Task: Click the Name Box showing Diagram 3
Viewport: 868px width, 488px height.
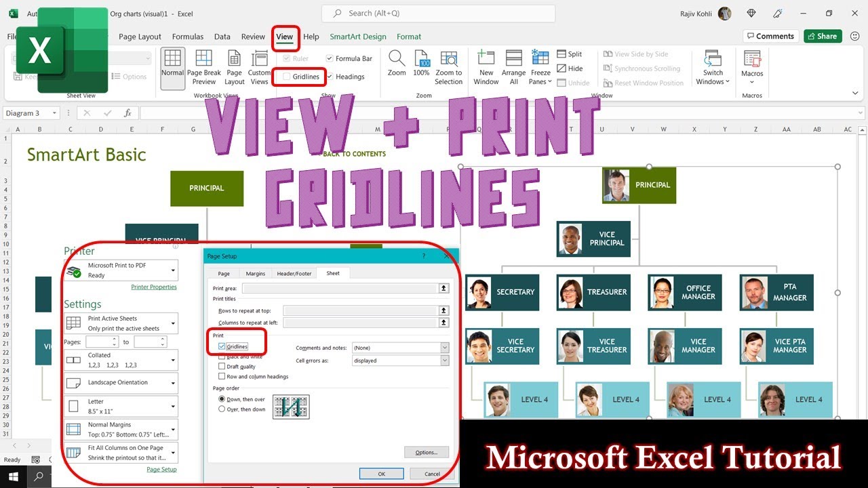Action: (31, 113)
